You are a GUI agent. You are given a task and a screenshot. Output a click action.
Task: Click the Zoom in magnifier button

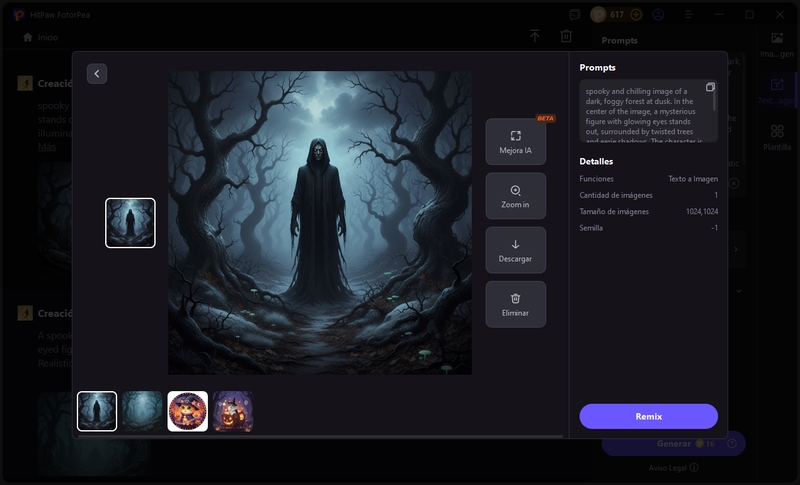coord(515,196)
